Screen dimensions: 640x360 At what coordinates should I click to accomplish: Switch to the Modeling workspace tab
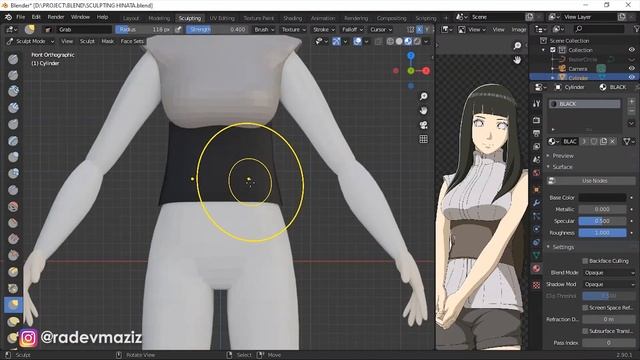(159, 18)
